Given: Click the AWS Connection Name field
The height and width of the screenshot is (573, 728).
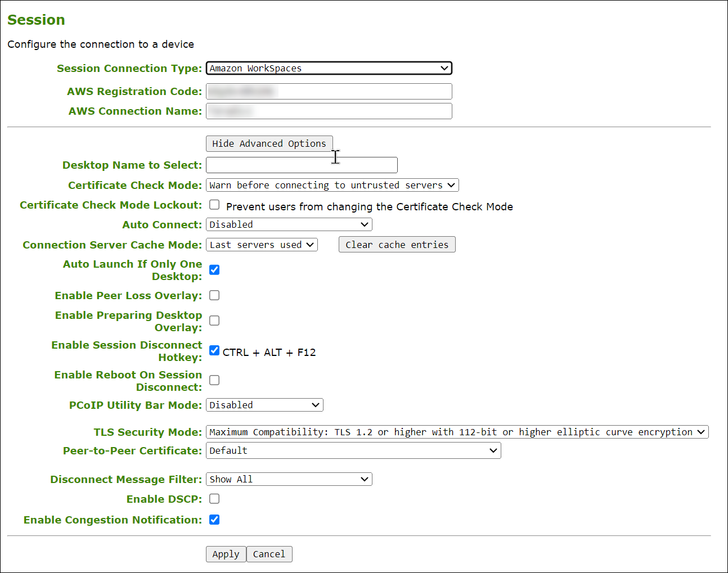Looking at the screenshot, I should point(329,111).
